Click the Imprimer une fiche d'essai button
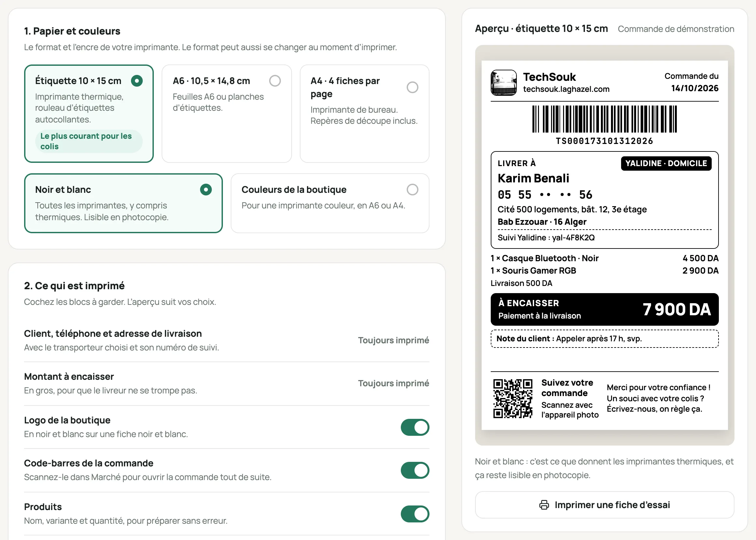The height and width of the screenshot is (540, 756). 604,504
